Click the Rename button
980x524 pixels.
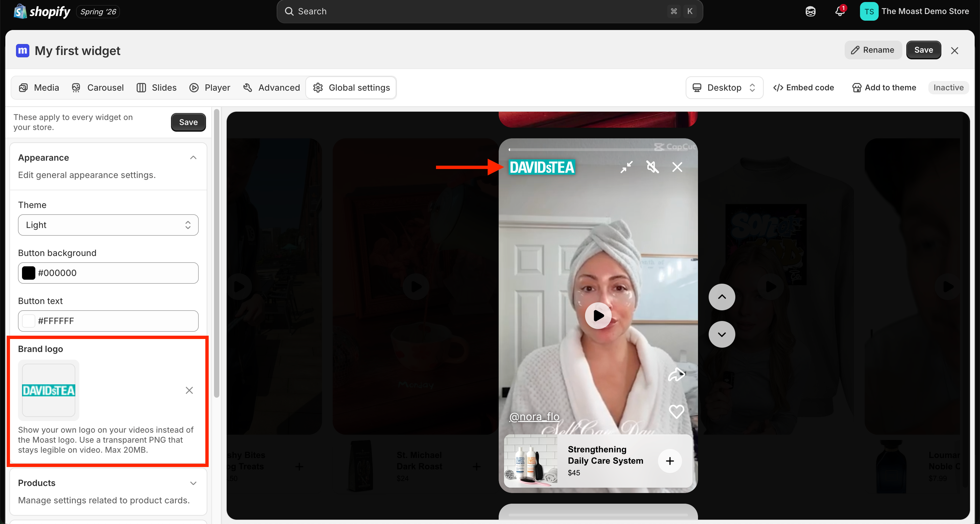(873, 50)
